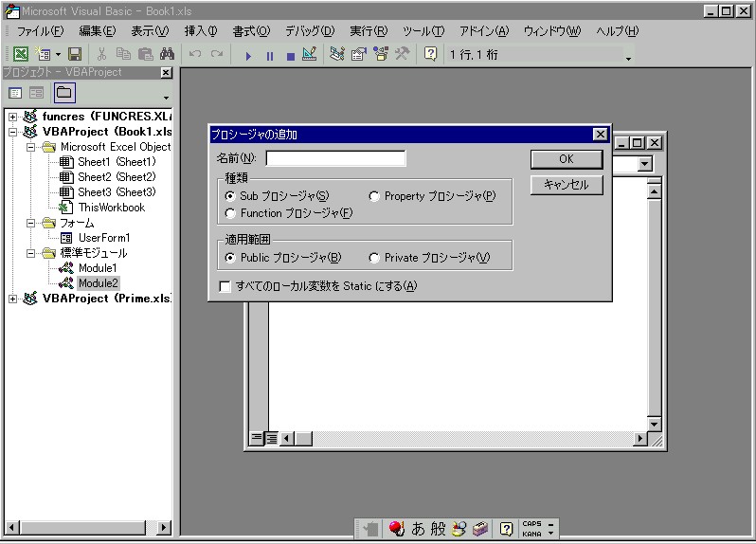Open the Project Explorer toolbar icon
756x544 pixels.
(337, 55)
